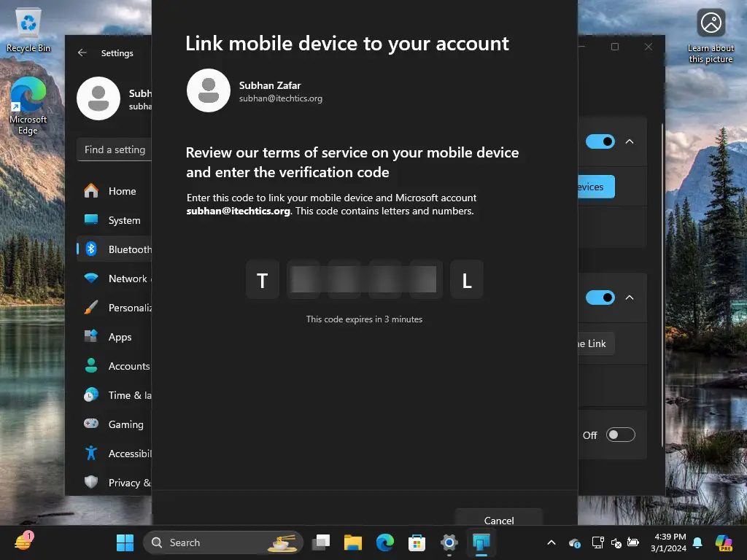This screenshot has width=747, height=560.
Task: Click the 'subhan@itechtics.org' email under Subhan Zafar
Action: pyautogui.click(x=281, y=98)
